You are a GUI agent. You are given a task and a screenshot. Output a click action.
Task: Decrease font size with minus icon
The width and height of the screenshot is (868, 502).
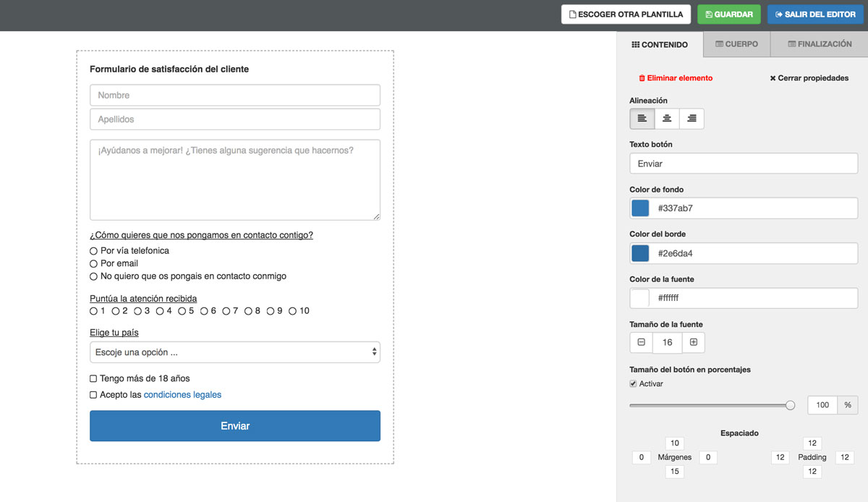click(x=642, y=342)
